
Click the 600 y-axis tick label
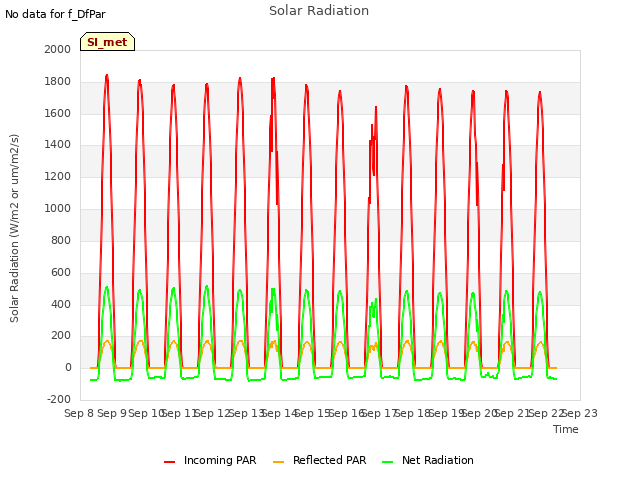pos(61,272)
